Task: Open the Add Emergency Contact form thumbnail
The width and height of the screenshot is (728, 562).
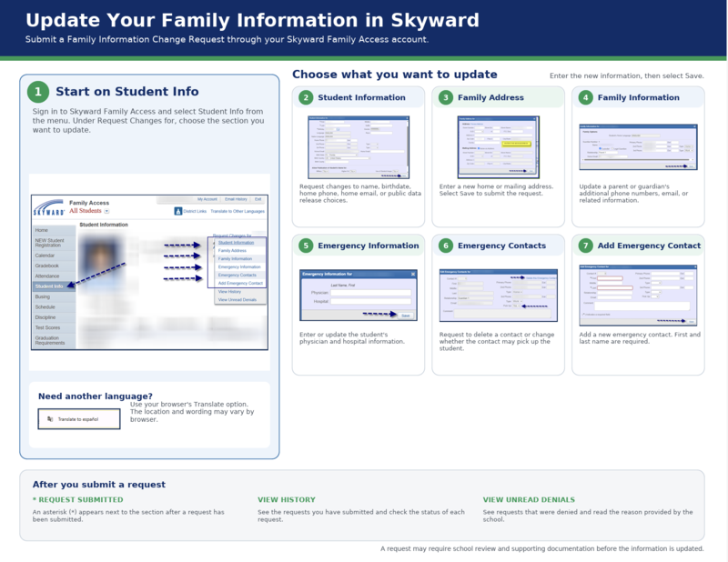Action: (638, 296)
